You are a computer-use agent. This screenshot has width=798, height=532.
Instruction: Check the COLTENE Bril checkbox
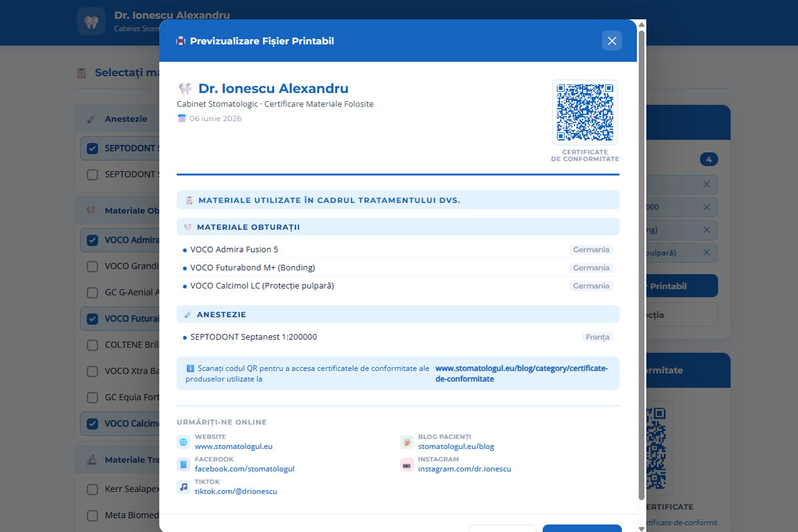coord(92,345)
